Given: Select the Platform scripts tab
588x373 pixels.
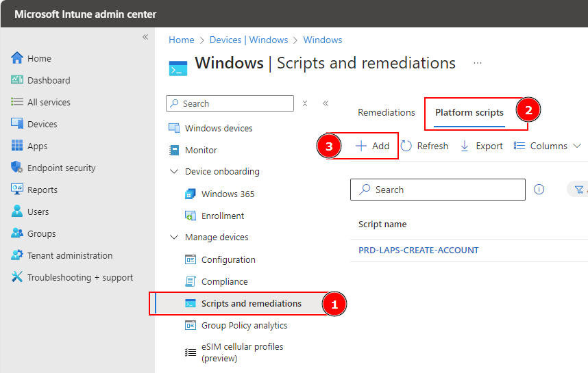Looking at the screenshot, I should 469,112.
